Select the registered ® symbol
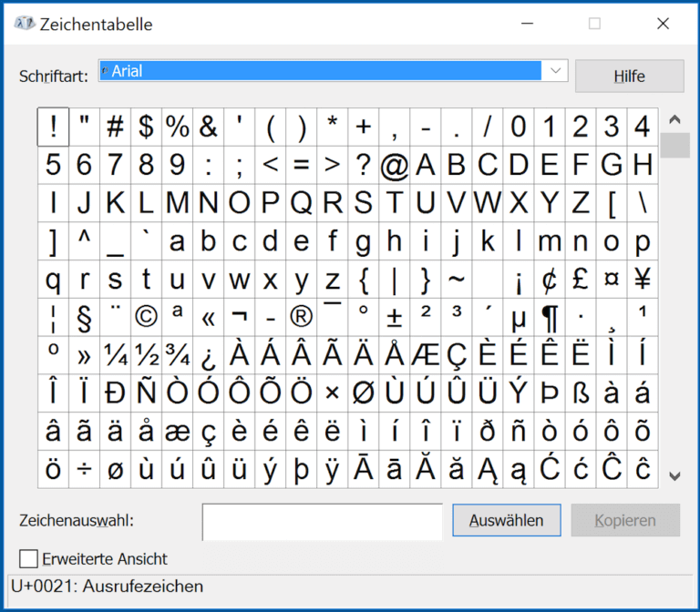The image size is (700, 612). [x=302, y=317]
